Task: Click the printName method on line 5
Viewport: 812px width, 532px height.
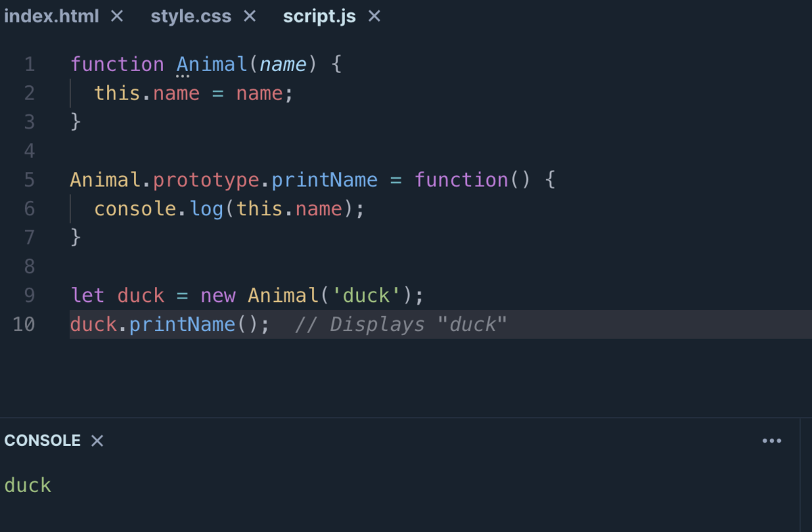Action: click(324, 179)
